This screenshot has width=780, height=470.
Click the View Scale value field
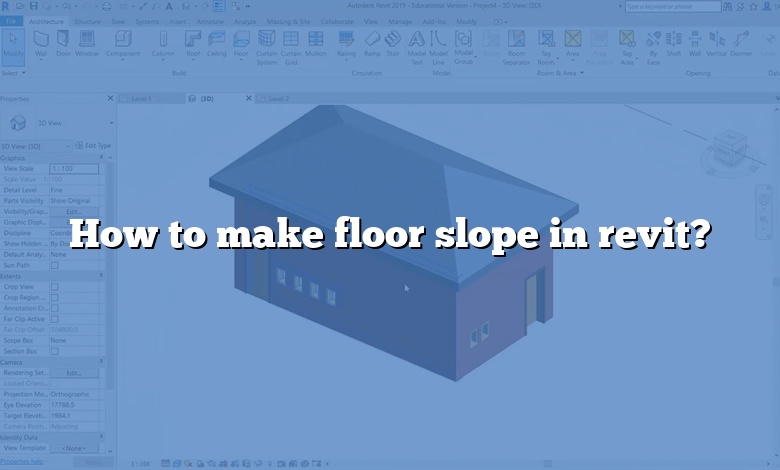(x=75, y=168)
